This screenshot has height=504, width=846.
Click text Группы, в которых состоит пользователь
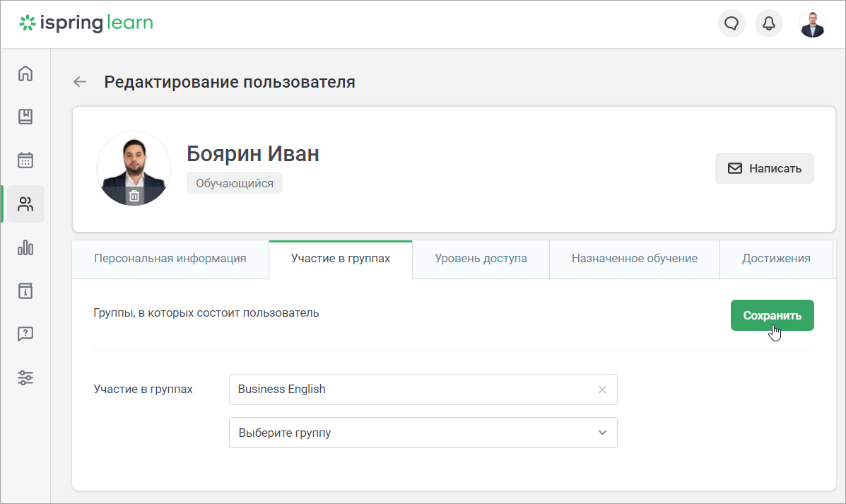click(x=206, y=313)
